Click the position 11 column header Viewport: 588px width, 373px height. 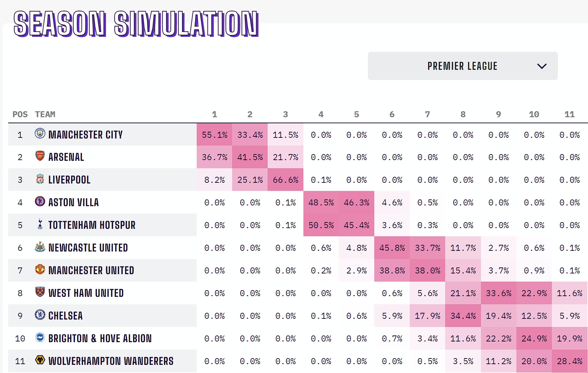(570, 114)
